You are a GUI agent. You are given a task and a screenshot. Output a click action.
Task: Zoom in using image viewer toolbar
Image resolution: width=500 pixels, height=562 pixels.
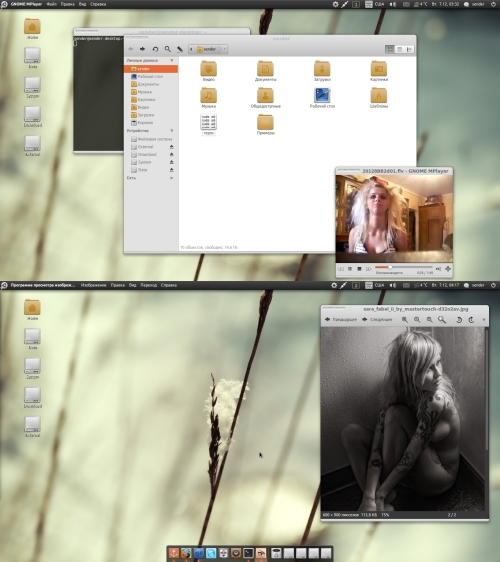pos(405,320)
